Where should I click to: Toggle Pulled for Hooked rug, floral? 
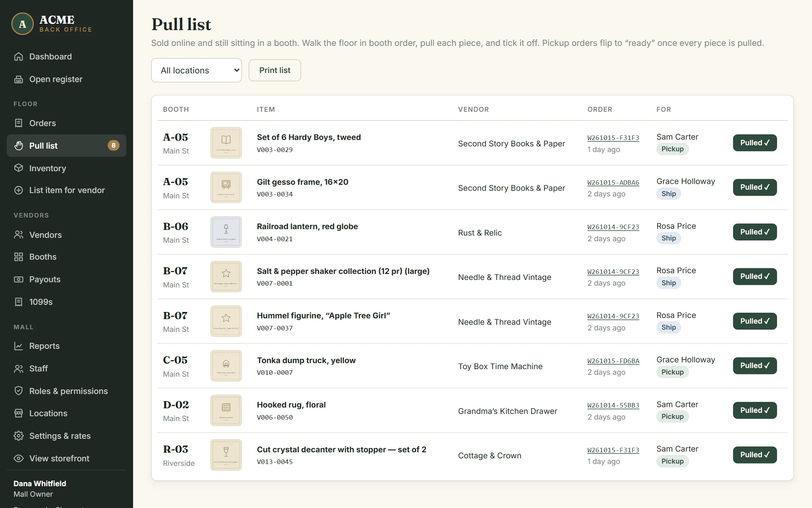point(755,410)
